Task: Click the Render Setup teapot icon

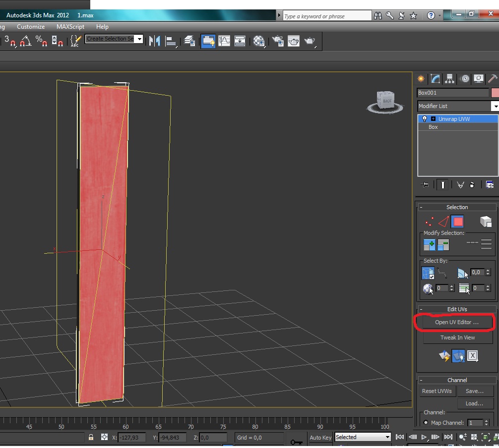Action: tap(278, 41)
